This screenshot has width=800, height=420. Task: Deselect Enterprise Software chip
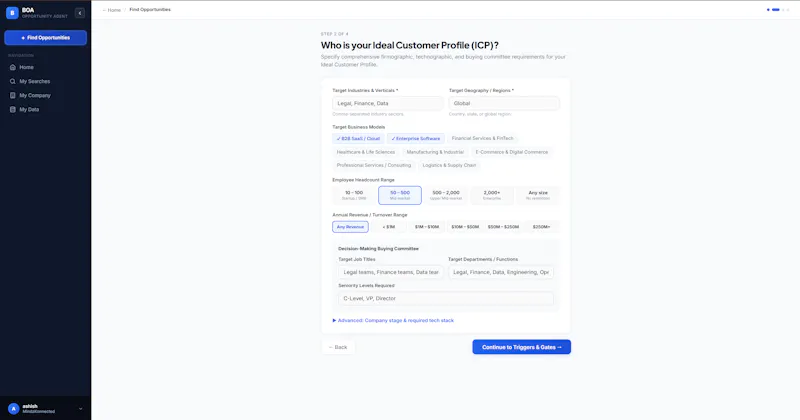click(416, 138)
